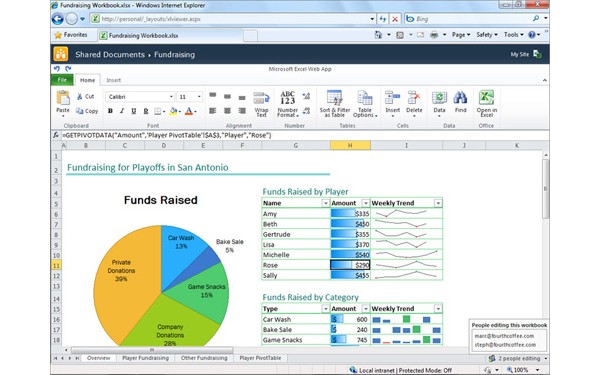Image resolution: width=600 pixels, height=375 pixels.
Task: Align cell contents to top
Action: click(x=213, y=95)
